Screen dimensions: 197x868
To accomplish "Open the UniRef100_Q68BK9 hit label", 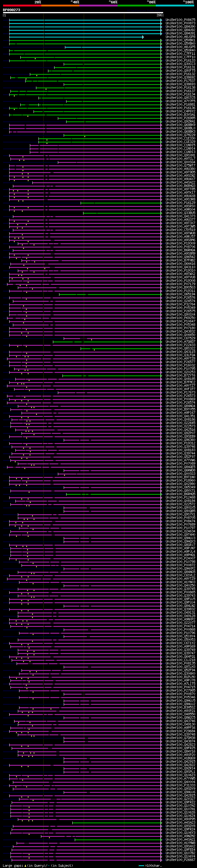I will point(180,125).
